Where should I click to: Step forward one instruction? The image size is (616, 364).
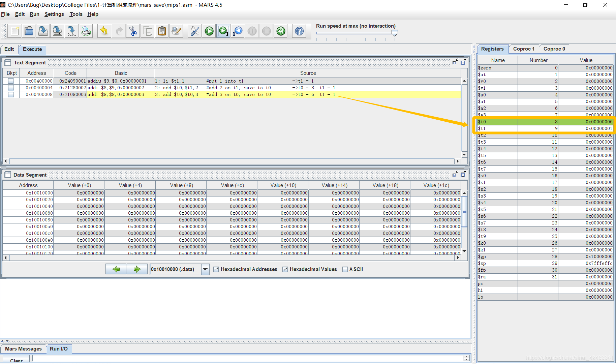pyautogui.click(x=223, y=31)
